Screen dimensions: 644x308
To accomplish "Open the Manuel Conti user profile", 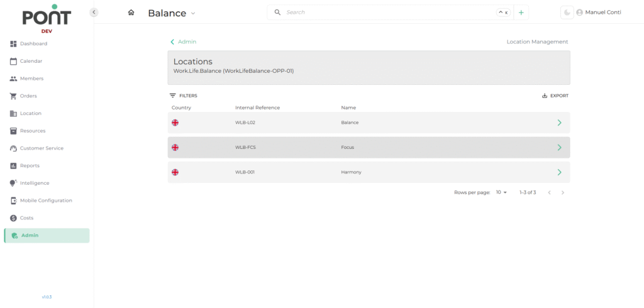I will click(599, 13).
